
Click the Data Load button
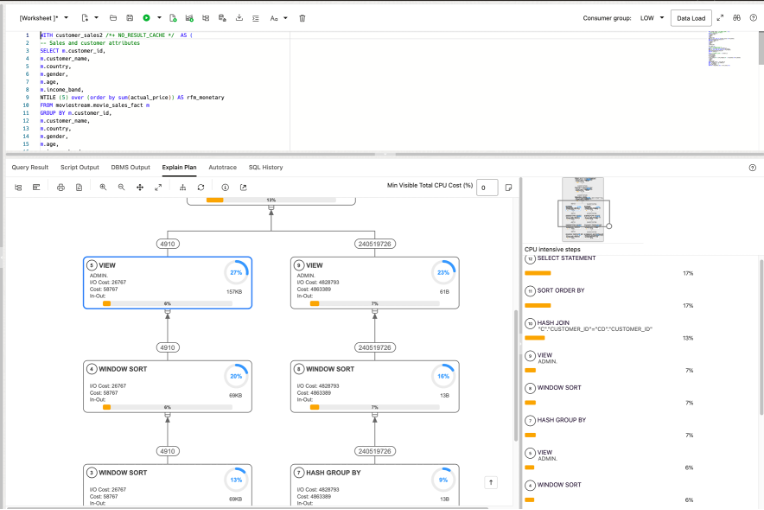coord(691,18)
